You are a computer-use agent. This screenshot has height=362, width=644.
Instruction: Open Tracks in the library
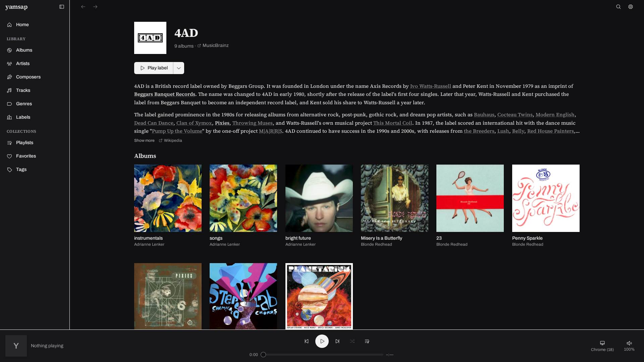coord(35,90)
